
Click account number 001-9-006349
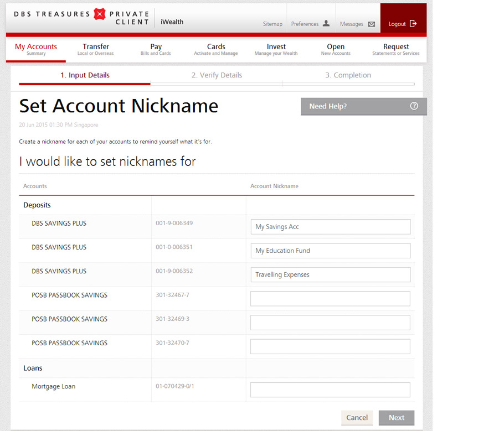pos(174,223)
